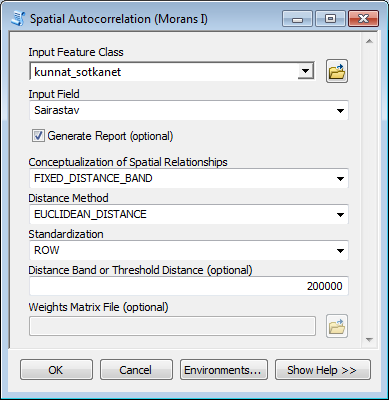
Task: Click the Distance Band threshold field 200000
Action: click(189, 286)
